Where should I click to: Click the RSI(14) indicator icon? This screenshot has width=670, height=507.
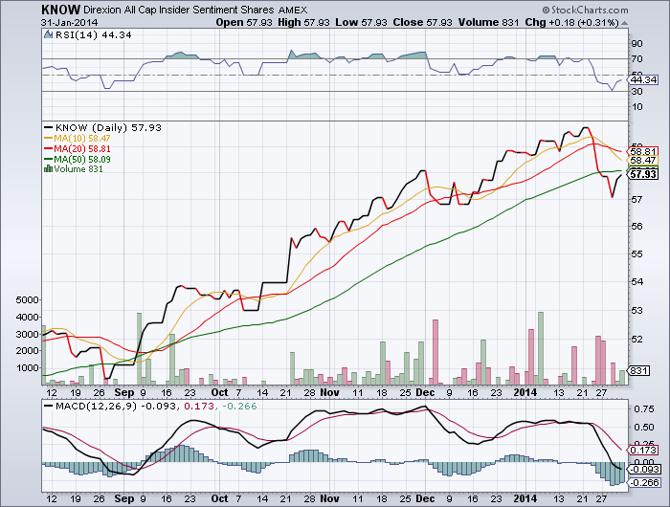pos(48,35)
